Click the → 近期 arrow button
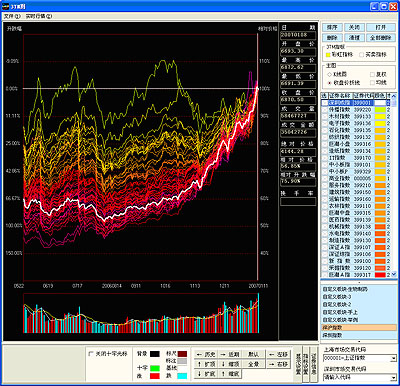This screenshot has height=386, width=400. 230,354
